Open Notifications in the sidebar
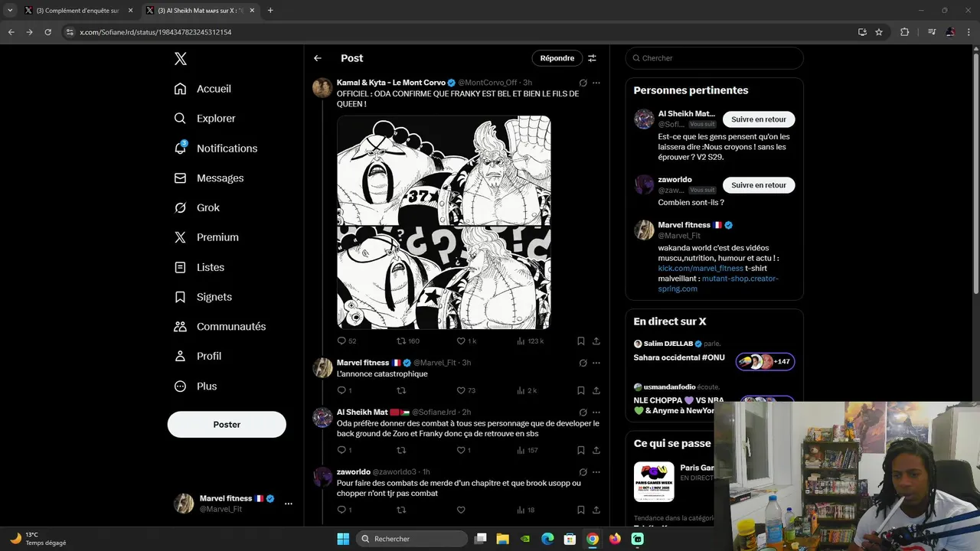This screenshot has width=980, height=551. [x=216, y=148]
